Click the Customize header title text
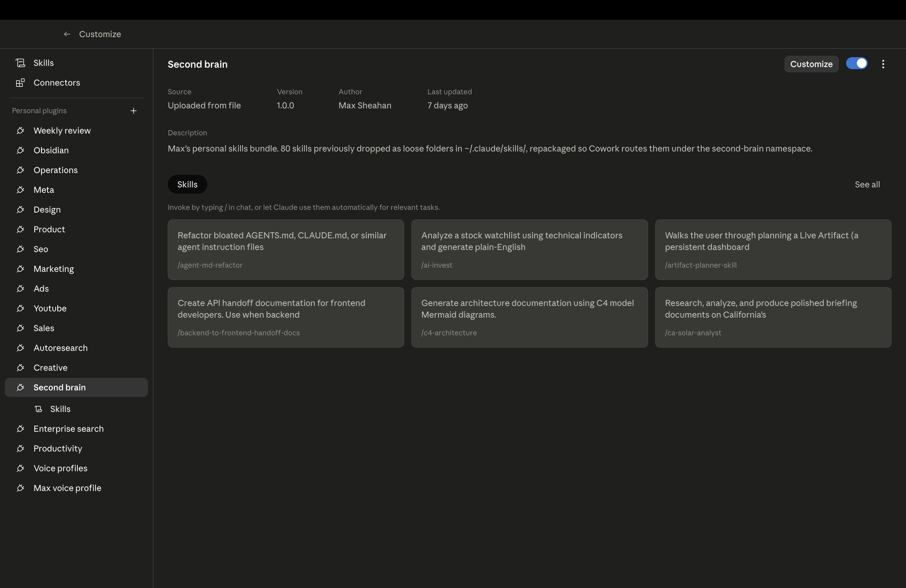 pyautogui.click(x=100, y=34)
